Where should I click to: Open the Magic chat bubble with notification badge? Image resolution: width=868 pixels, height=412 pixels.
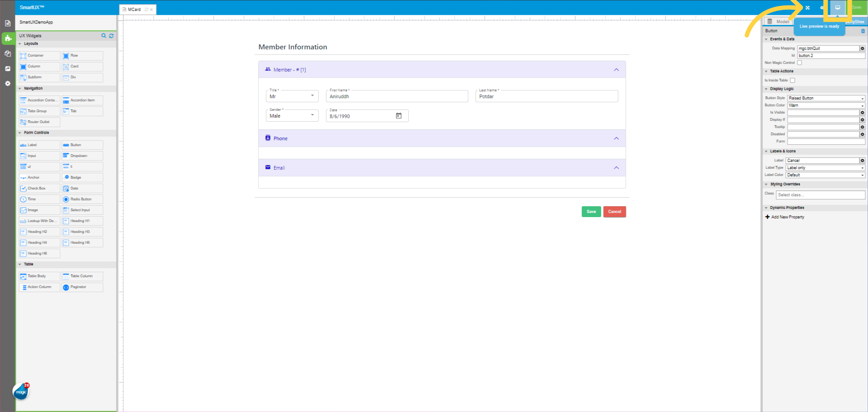pyautogui.click(x=21, y=392)
